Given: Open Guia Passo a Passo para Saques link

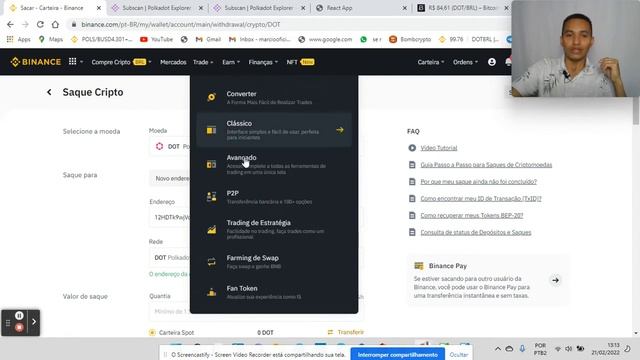Looking at the screenshot, I should click(x=486, y=165).
